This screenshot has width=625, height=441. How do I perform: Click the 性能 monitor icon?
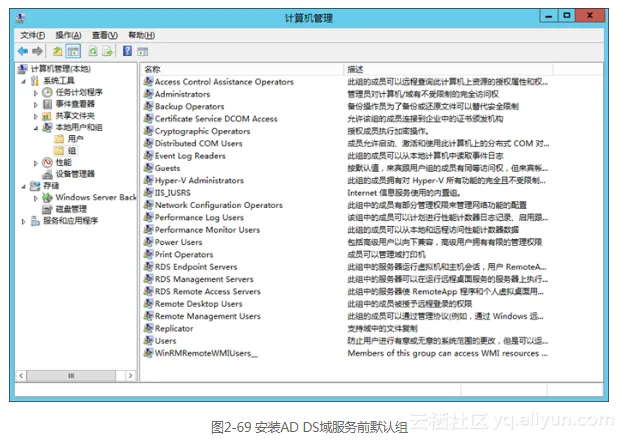click(47, 162)
